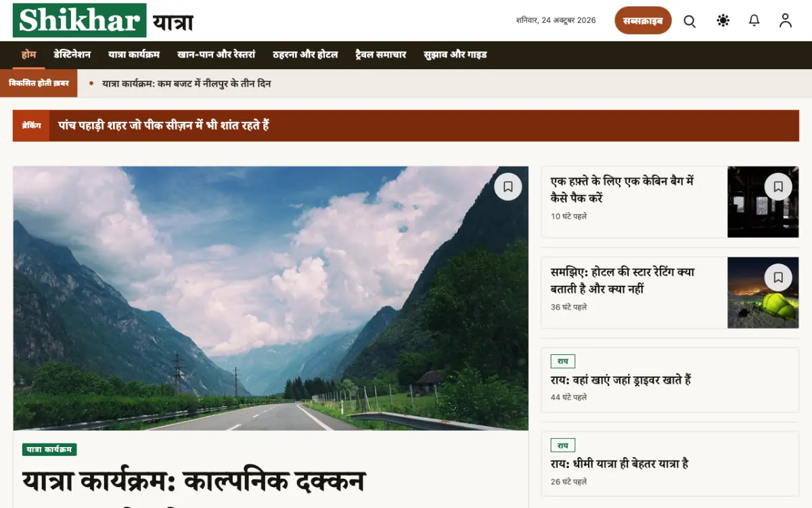Image resolution: width=812 pixels, height=508 pixels.
Task: Open article राय: धीमी यात्रा ही बेहतर यात्रा है
Action: (619, 464)
